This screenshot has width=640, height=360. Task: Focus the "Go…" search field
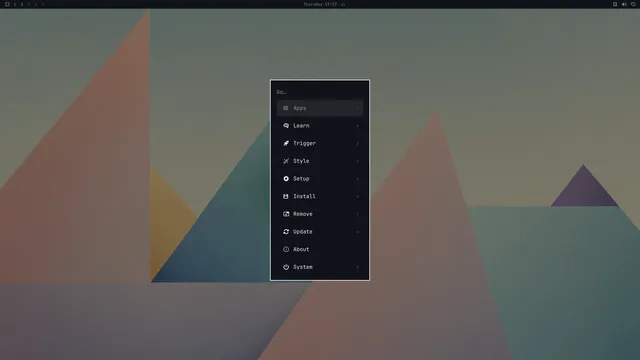[320, 92]
